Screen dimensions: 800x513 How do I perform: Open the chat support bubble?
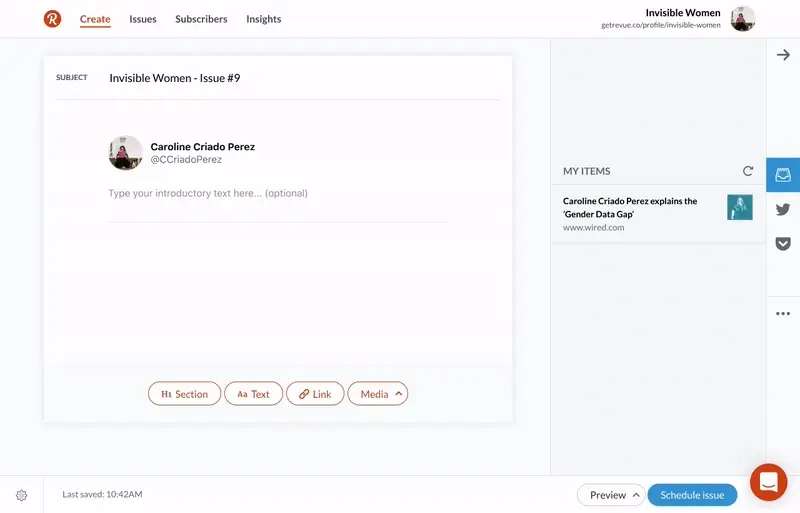(x=768, y=482)
